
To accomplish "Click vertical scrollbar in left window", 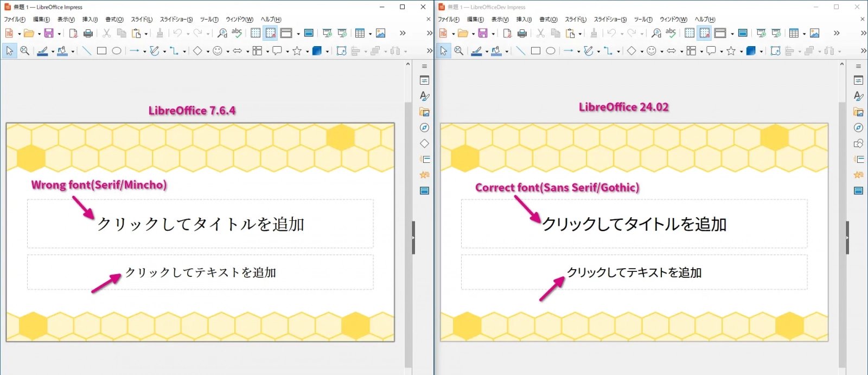I will 408,234.
